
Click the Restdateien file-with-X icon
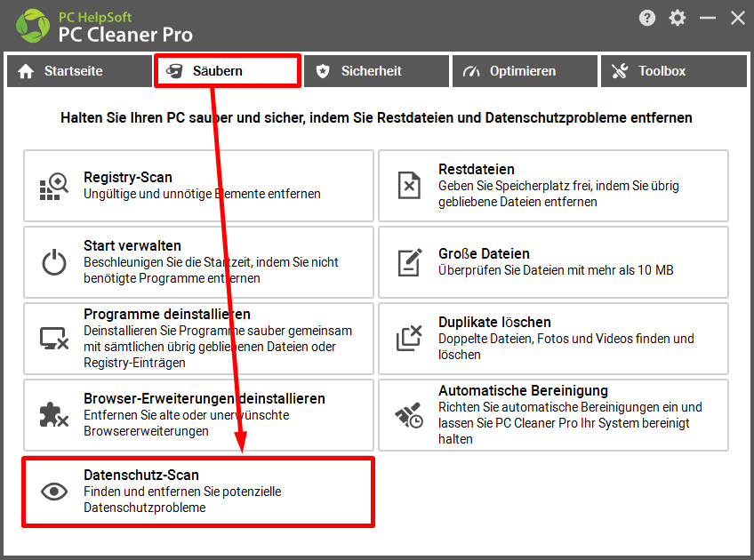pos(409,185)
